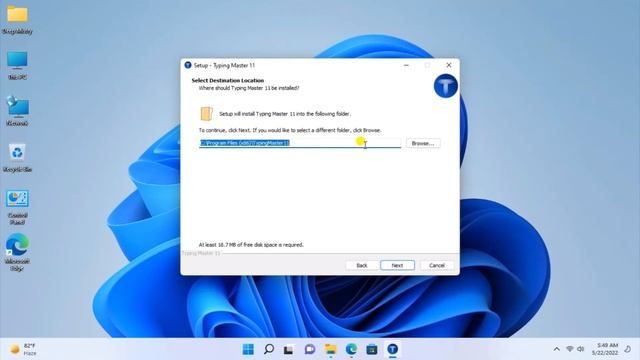The image size is (640, 360).
Task: Click the focus assist moon tray icon
Action: click(x=628, y=349)
